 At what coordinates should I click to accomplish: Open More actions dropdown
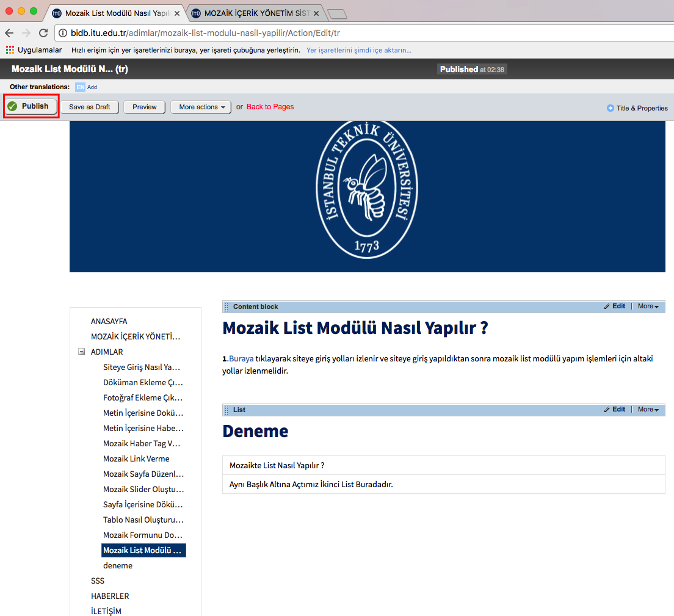coord(201,107)
